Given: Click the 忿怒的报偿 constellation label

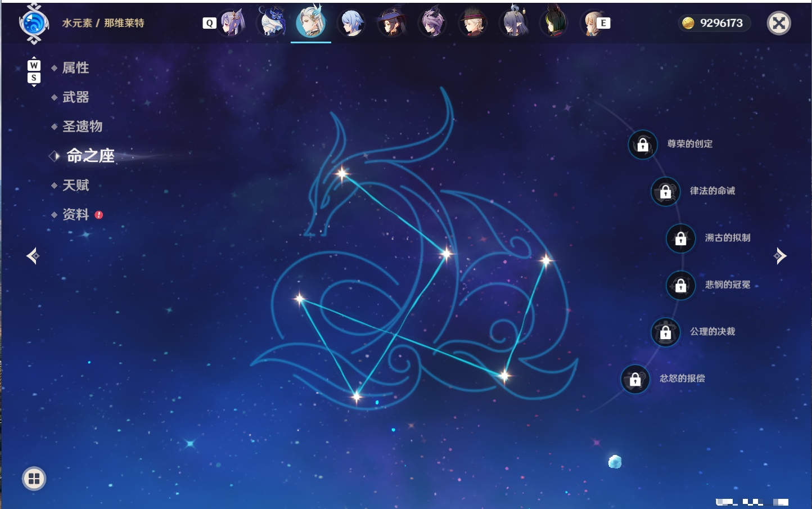Looking at the screenshot, I should (682, 379).
